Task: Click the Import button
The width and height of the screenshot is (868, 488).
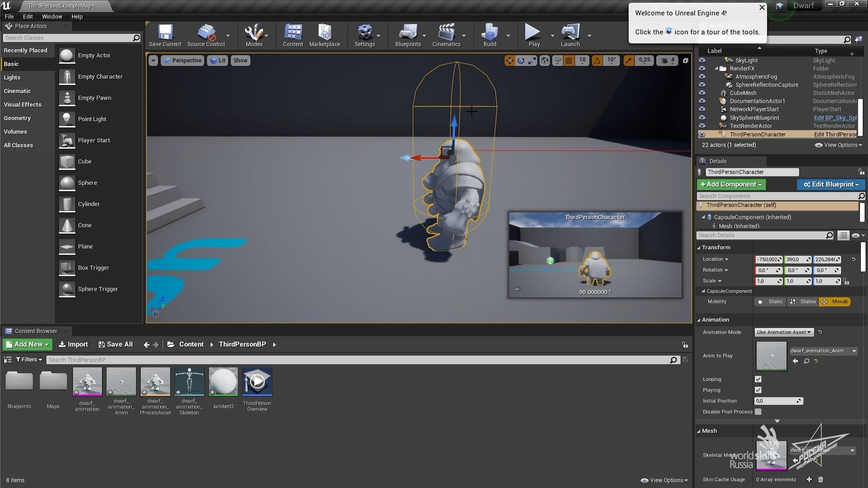Action: [x=73, y=344]
